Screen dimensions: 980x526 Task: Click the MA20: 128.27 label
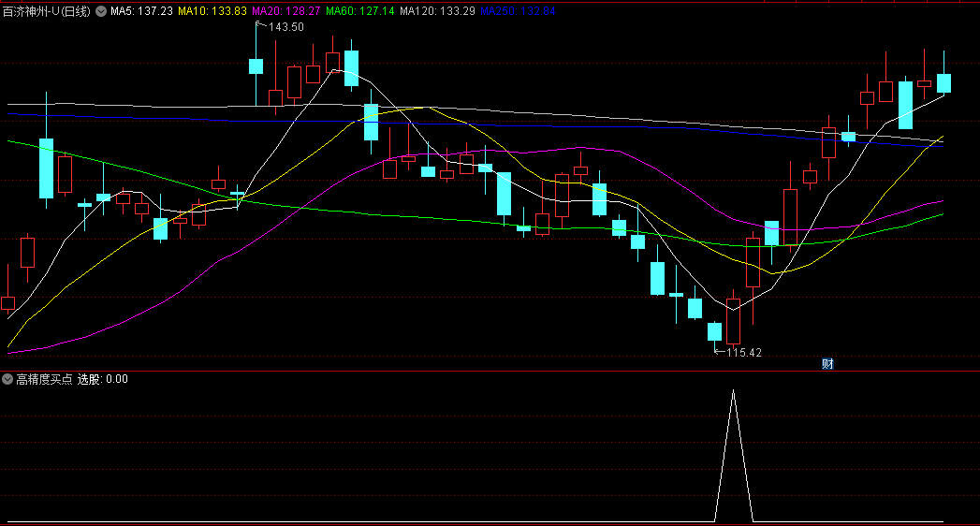tap(285, 11)
